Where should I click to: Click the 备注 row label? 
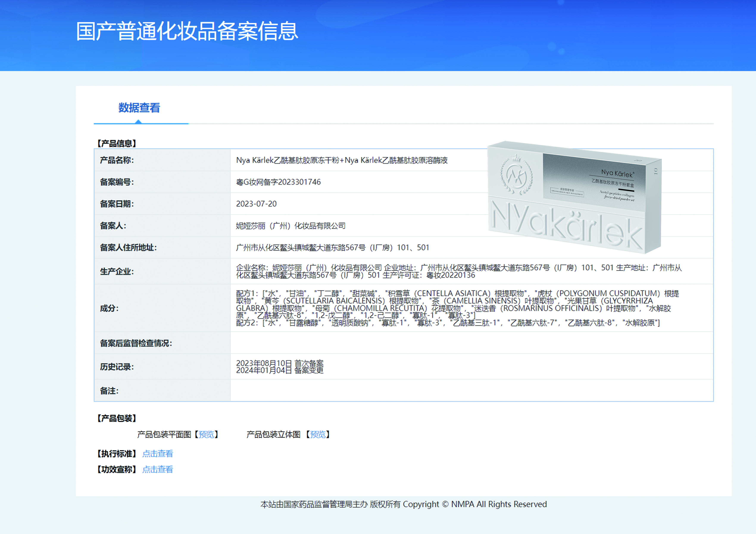[109, 391]
